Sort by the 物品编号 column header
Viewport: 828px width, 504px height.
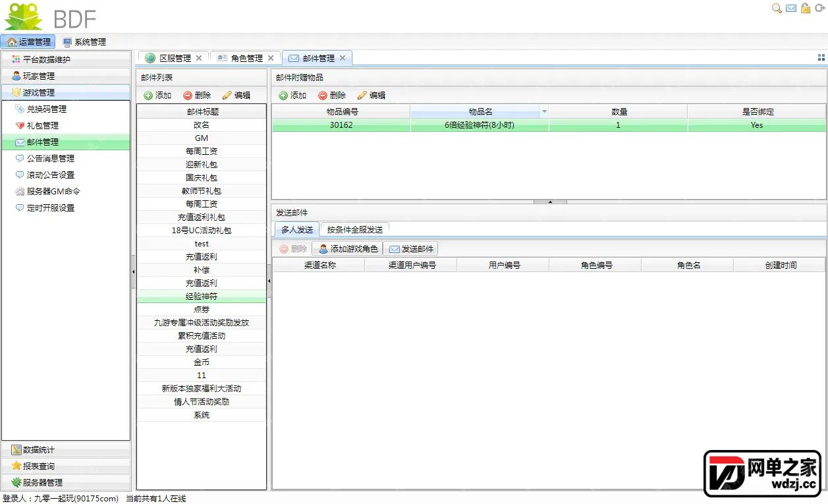pyautogui.click(x=341, y=111)
